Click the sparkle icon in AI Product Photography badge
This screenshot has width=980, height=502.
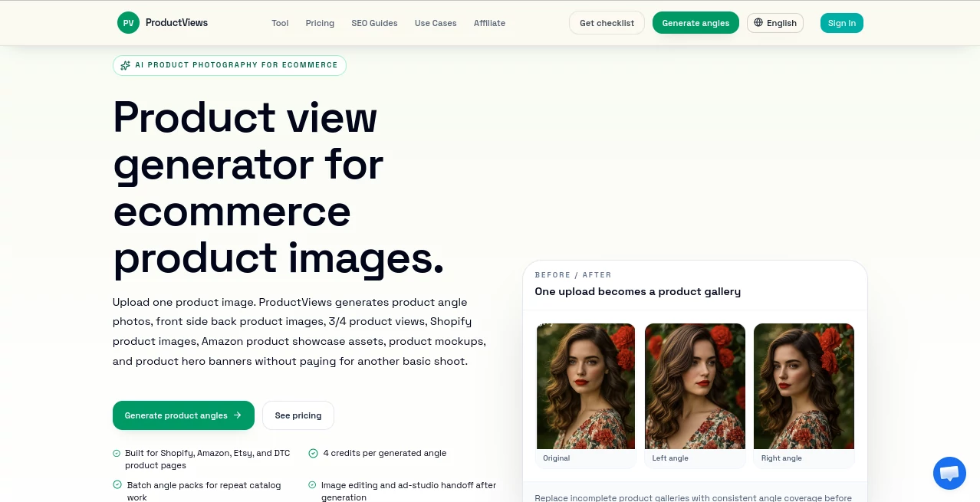point(126,65)
